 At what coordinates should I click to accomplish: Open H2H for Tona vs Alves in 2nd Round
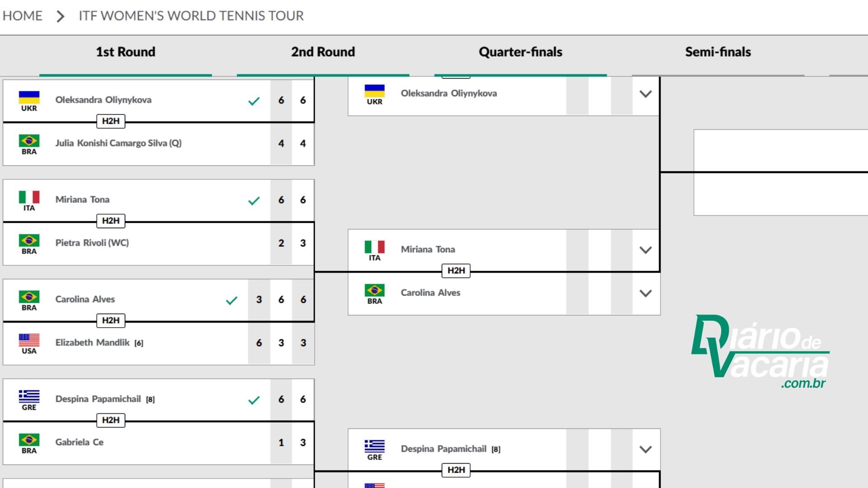pos(456,271)
